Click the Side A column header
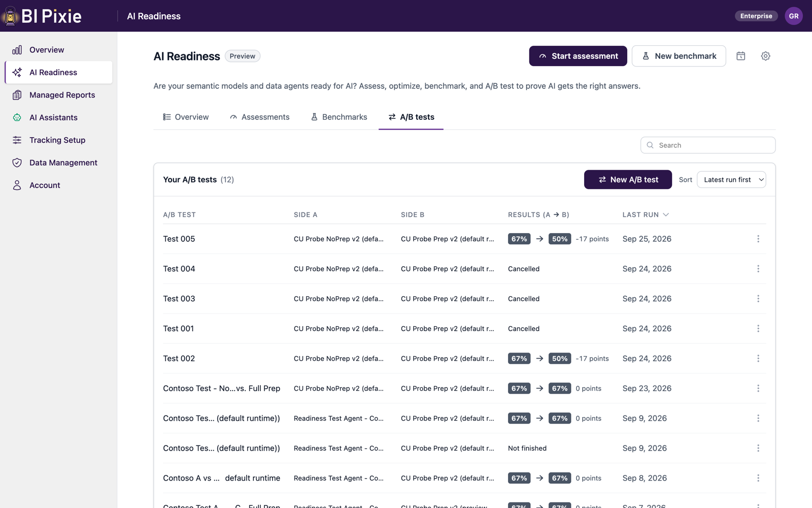This screenshot has height=508, width=812. pyautogui.click(x=306, y=215)
